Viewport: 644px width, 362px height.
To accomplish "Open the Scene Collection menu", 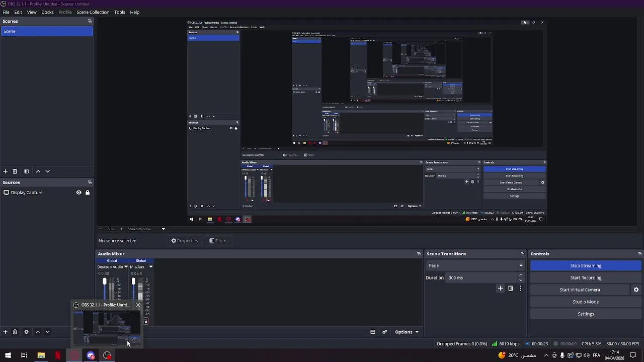I will point(93,12).
